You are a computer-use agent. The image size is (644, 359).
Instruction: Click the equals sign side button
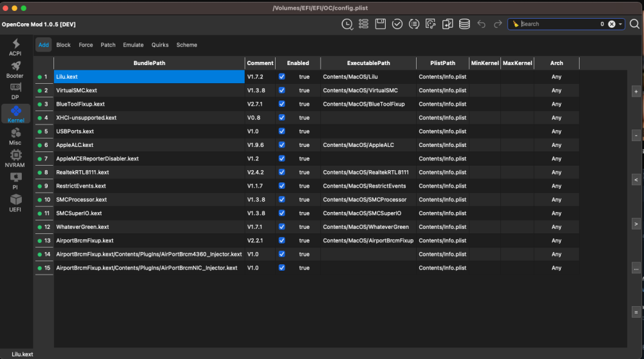(x=636, y=313)
